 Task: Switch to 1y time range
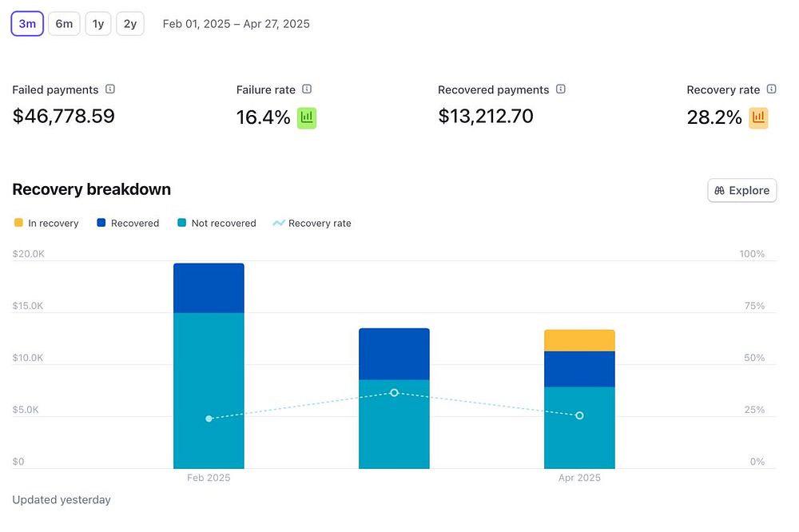97,24
